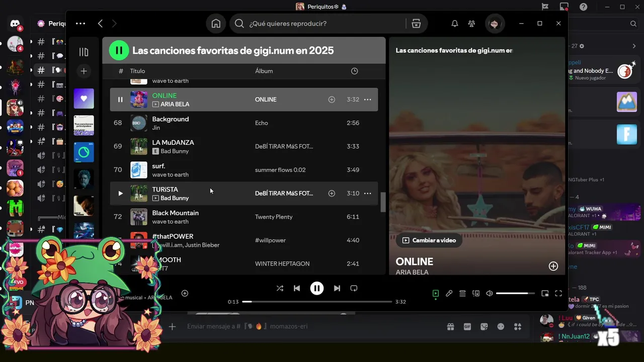Open Spotify home page
This screenshot has width=644, height=362.
(216, 24)
